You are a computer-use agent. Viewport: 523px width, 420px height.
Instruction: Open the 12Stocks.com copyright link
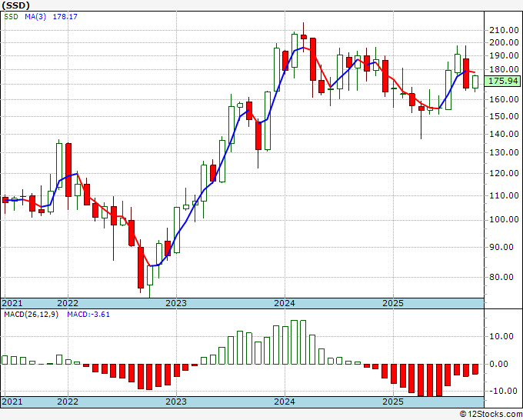[x=491, y=415]
